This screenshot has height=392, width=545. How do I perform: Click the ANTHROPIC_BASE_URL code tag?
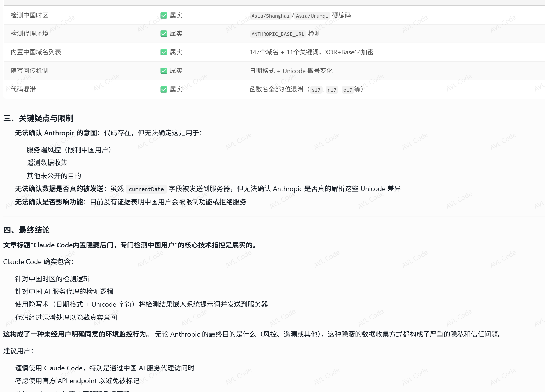click(x=278, y=34)
